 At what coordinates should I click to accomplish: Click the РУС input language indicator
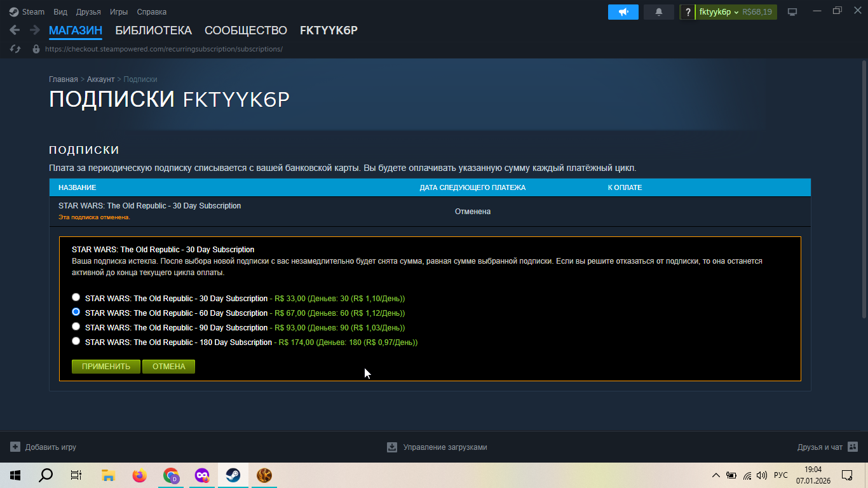click(x=781, y=475)
